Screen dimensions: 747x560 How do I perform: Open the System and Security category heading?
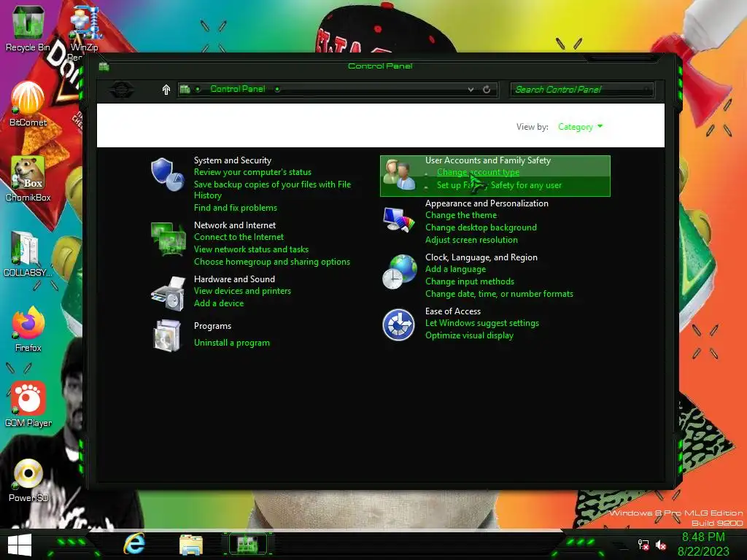click(x=233, y=160)
